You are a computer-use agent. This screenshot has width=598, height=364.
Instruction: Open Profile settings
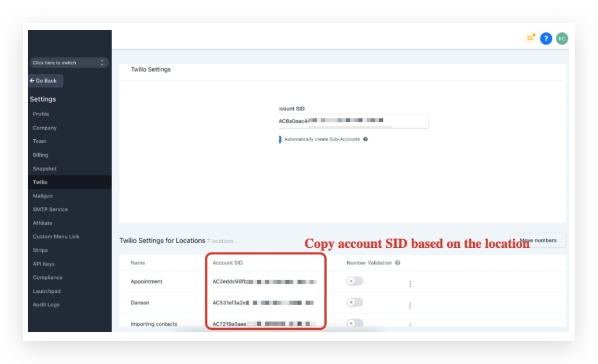click(x=41, y=114)
